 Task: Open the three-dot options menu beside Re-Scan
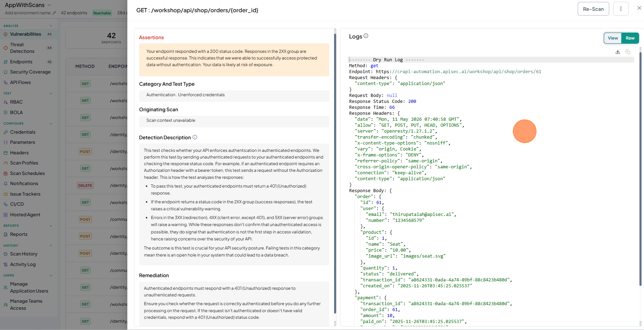coord(621,9)
